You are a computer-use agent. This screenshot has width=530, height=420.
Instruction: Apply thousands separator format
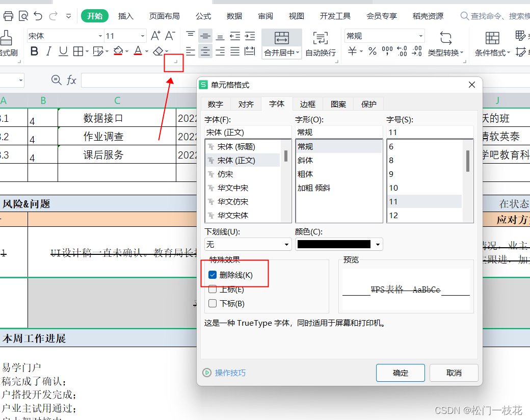387,51
